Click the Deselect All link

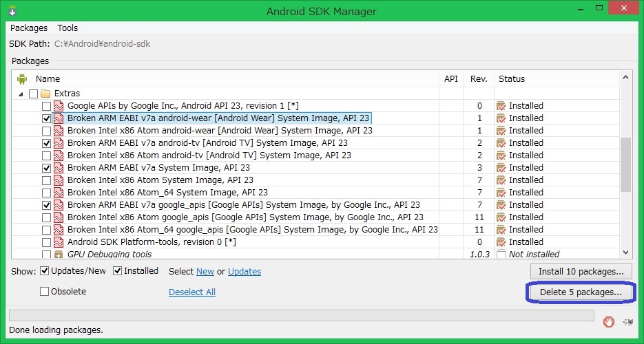(x=192, y=292)
